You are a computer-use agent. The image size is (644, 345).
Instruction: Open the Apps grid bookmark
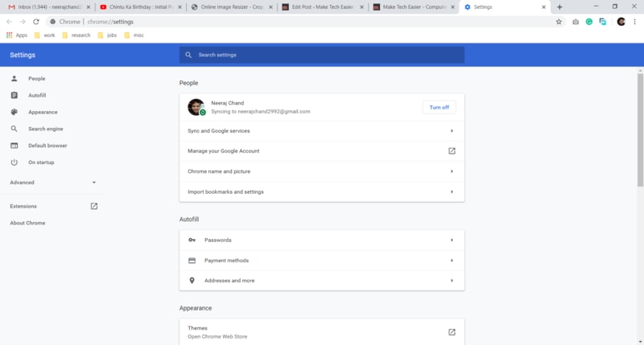pyautogui.click(x=16, y=35)
